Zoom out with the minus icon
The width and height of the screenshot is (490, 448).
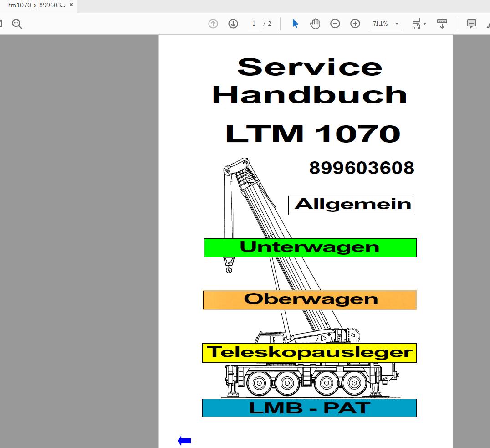point(335,23)
